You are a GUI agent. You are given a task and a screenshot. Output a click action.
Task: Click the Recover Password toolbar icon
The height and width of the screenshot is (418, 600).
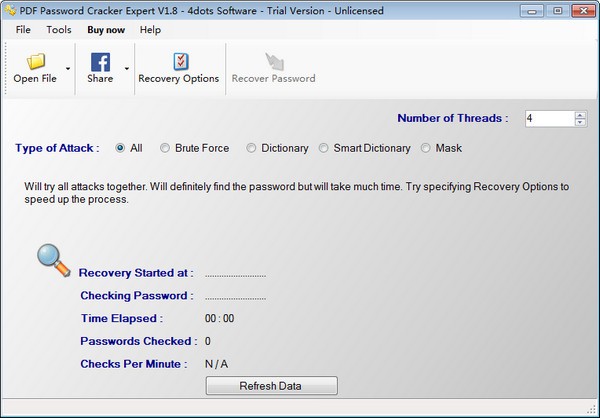click(x=273, y=61)
